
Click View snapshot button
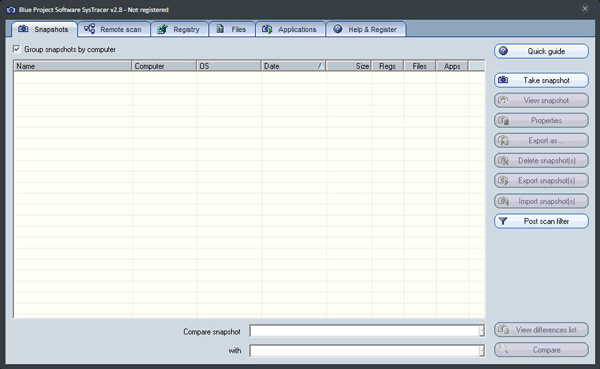click(541, 100)
